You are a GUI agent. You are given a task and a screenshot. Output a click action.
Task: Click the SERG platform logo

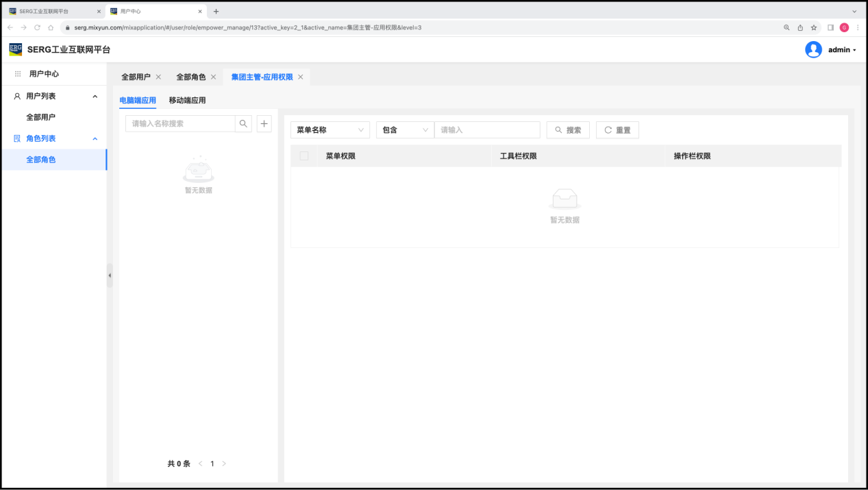pyautogui.click(x=15, y=49)
